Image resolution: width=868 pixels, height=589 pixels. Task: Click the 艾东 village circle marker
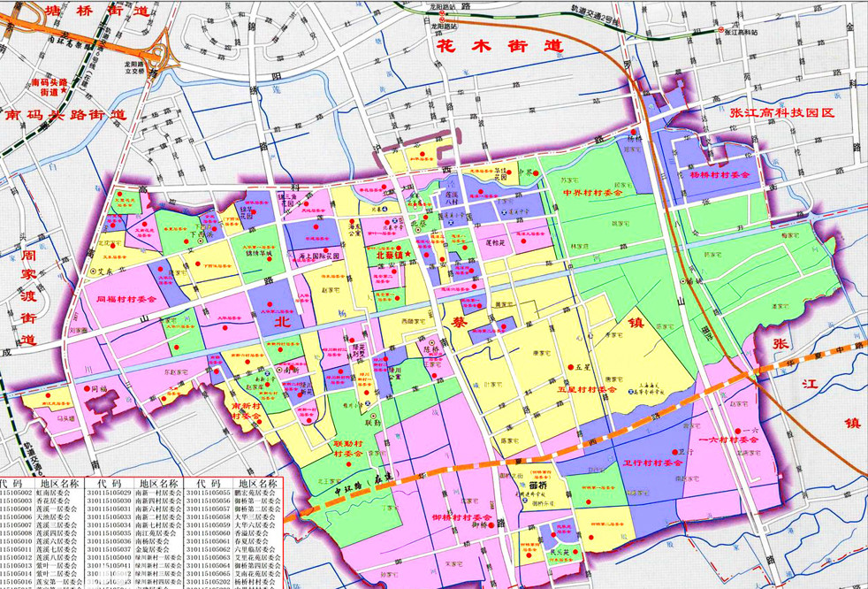pos(93,272)
